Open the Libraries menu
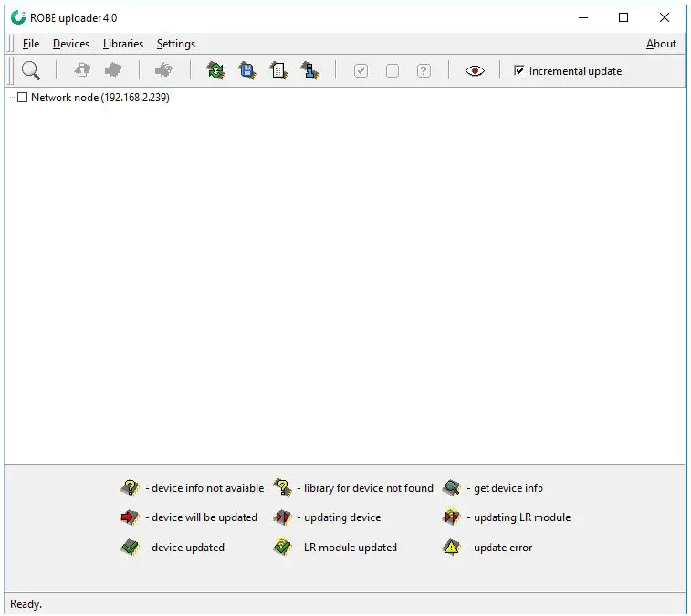This screenshot has width=691, height=616. (x=123, y=44)
